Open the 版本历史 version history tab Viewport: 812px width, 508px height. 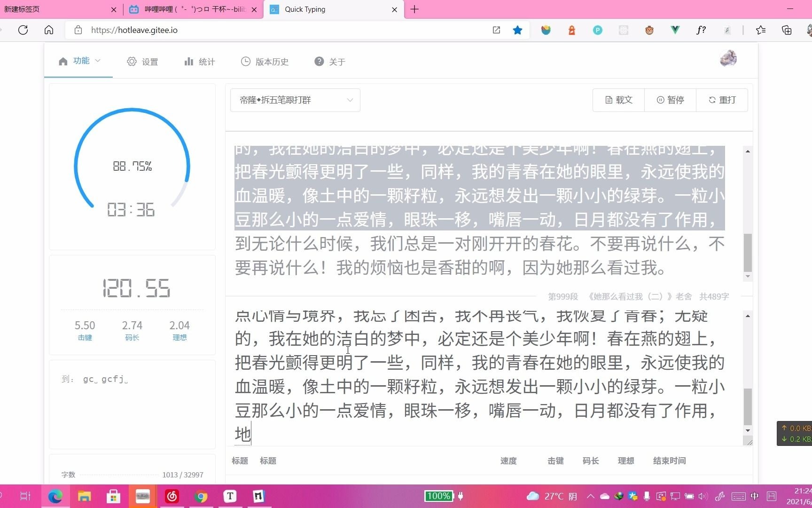click(x=265, y=62)
